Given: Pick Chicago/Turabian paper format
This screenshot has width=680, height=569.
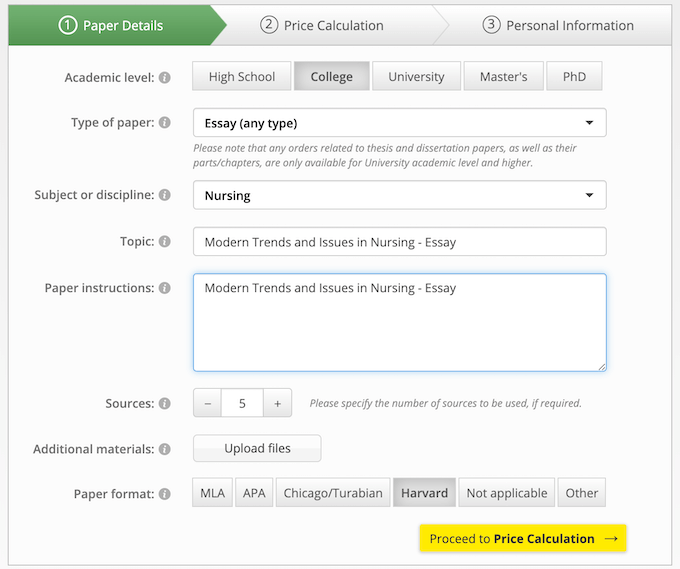Looking at the screenshot, I should pos(333,493).
